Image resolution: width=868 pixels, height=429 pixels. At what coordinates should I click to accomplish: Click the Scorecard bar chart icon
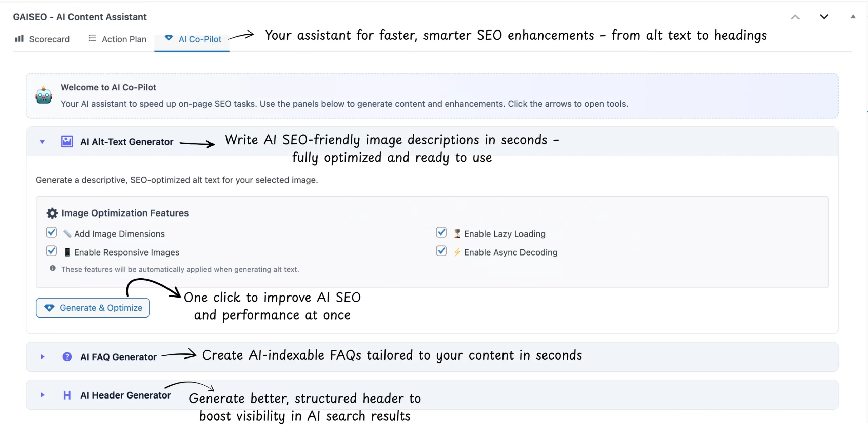pos(19,39)
